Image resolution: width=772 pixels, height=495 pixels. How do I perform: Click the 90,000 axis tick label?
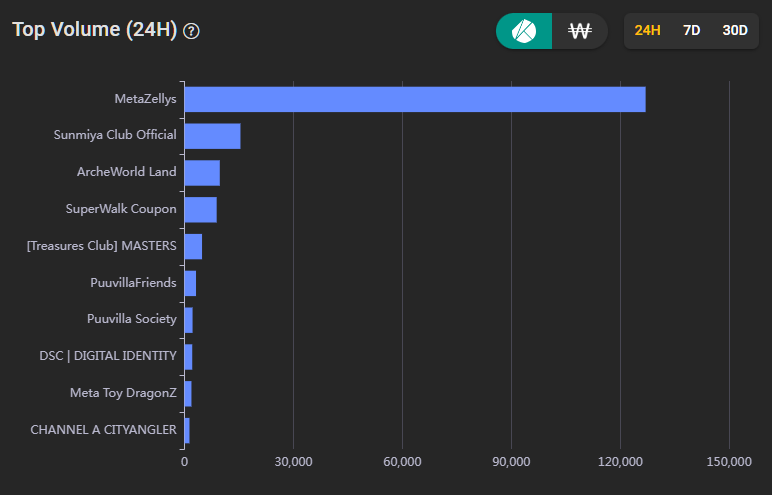click(511, 462)
